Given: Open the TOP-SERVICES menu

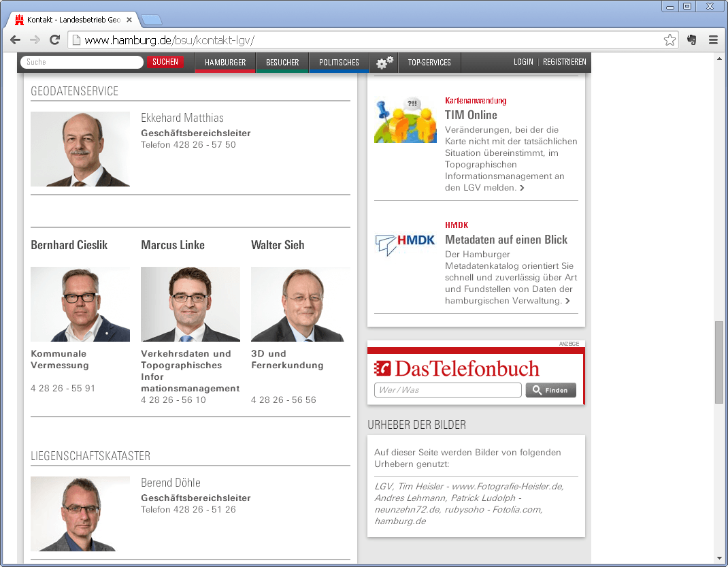Looking at the screenshot, I should 430,62.
